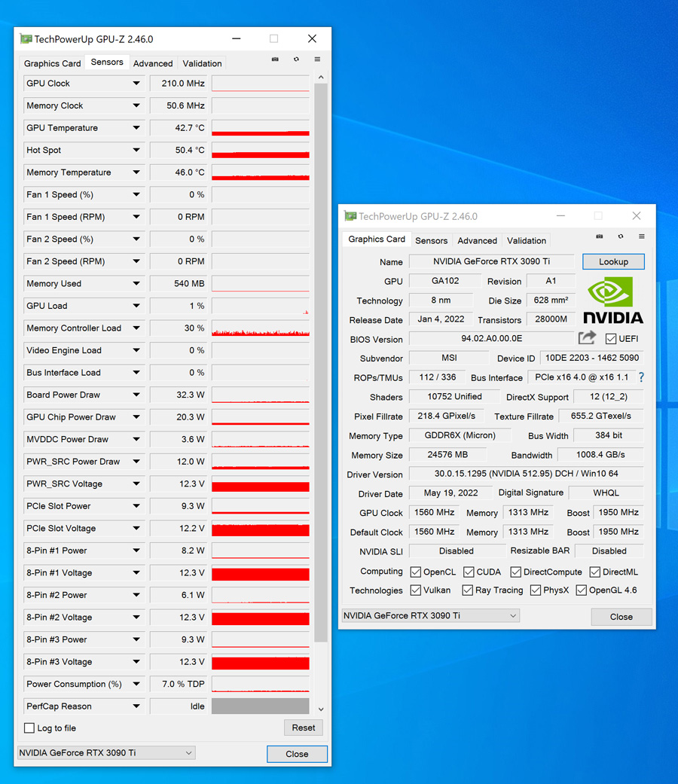This screenshot has width=678, height=784.
Task: Click the Bus Interface question mark
Action: 642,377
